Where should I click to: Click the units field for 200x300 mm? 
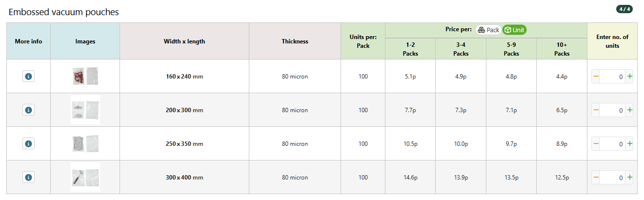point(612,110)
